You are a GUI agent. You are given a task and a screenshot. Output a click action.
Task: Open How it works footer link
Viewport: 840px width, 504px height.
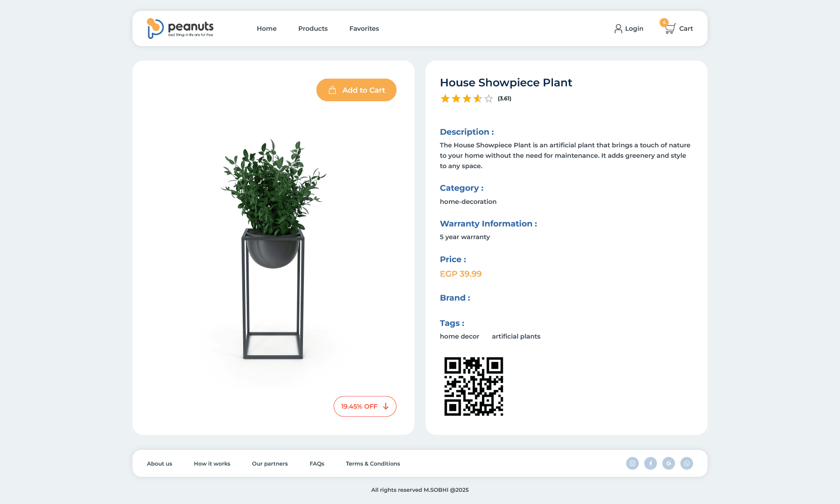(x=212, y=464)
